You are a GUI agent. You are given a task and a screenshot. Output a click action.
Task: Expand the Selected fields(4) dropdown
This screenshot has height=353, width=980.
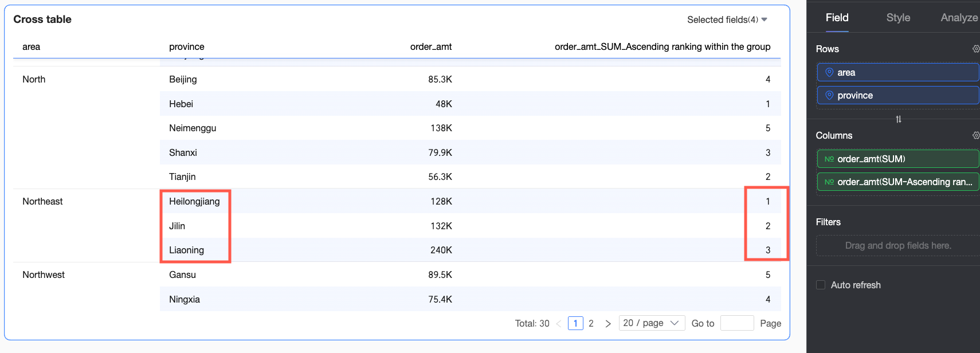(727, 19)
